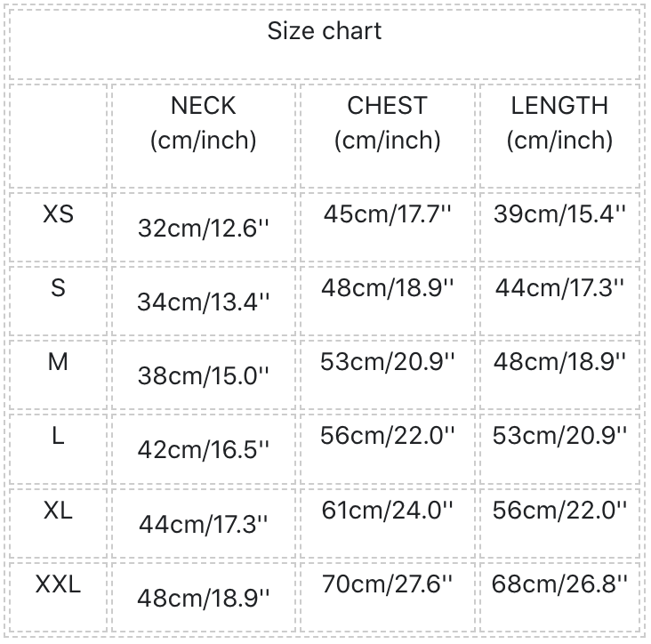Click the XL size row label
651x644 pixels.
(59, 511)
